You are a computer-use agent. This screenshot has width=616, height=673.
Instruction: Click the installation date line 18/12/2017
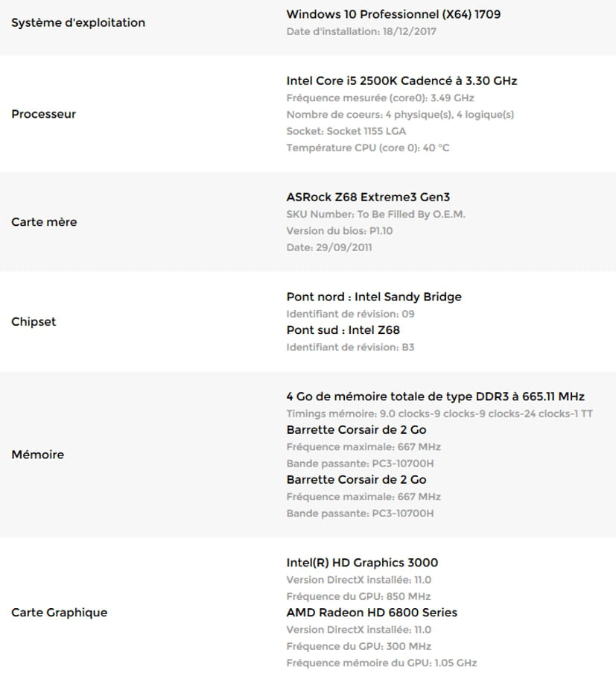(361, 31)
